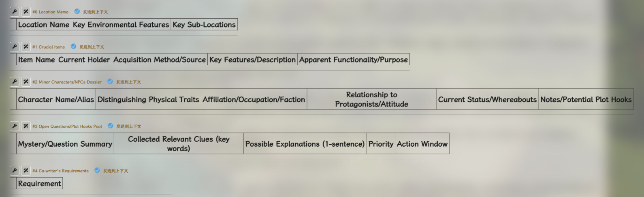The width and height of the screenshot is (644, 197).
Task: Click the "#3 Open Questions/Plot Hooks Pool" title
Action: tap(67, 126)
